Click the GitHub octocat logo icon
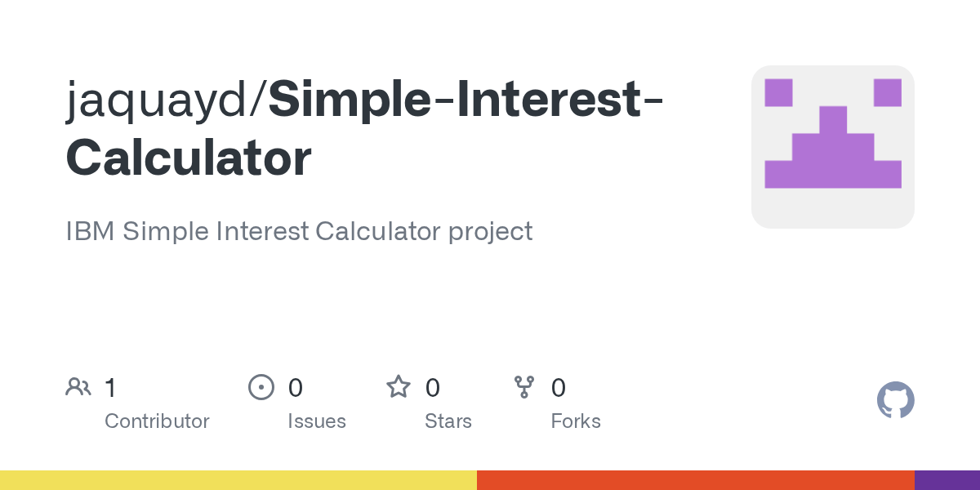Image resolution: width=980 pixels, height=490 pixels. pos(895,400)
